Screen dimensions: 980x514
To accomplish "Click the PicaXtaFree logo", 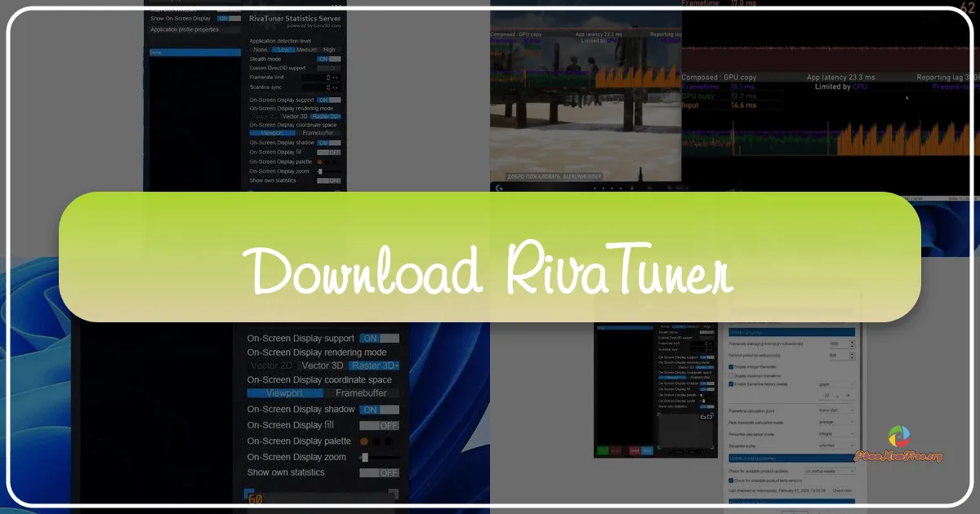I will (x=899, y=436).
